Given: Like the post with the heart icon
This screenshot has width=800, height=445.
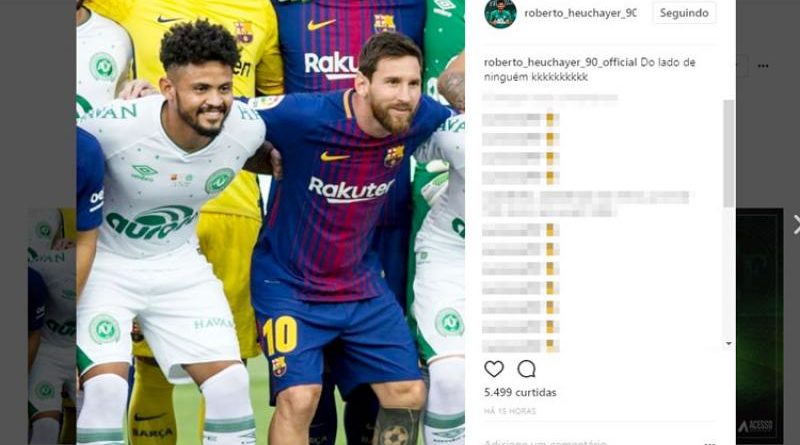Looking at the screenshot, I should pos(493,369).
